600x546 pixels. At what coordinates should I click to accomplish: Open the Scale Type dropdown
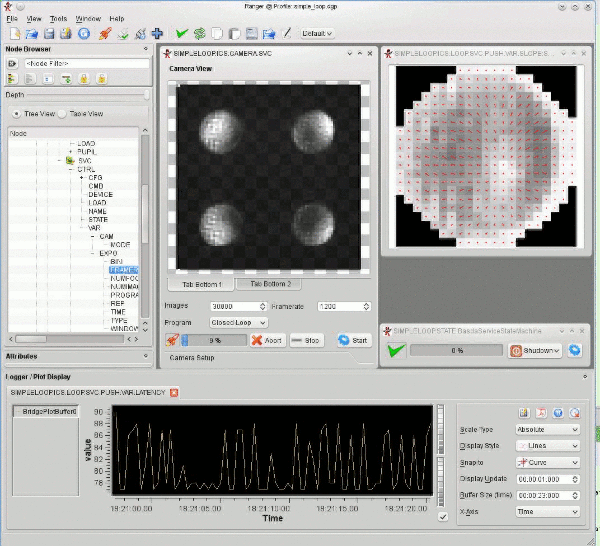tap(546, 429)
